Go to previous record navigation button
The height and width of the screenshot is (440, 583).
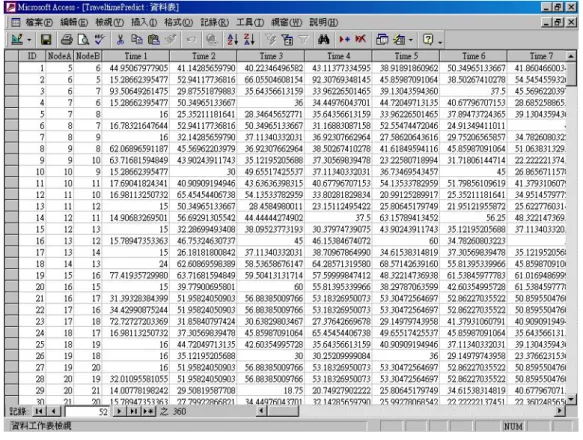pyautogui.click(x=54, y=411)
